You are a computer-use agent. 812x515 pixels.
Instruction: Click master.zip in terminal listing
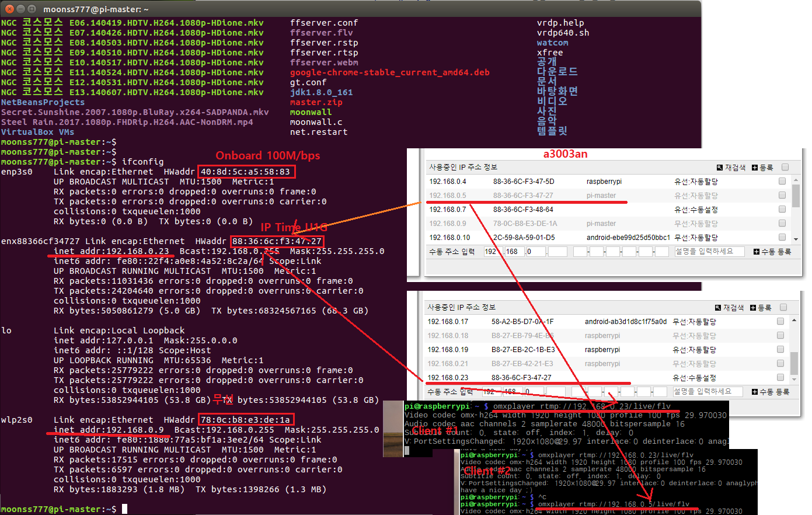316,102
